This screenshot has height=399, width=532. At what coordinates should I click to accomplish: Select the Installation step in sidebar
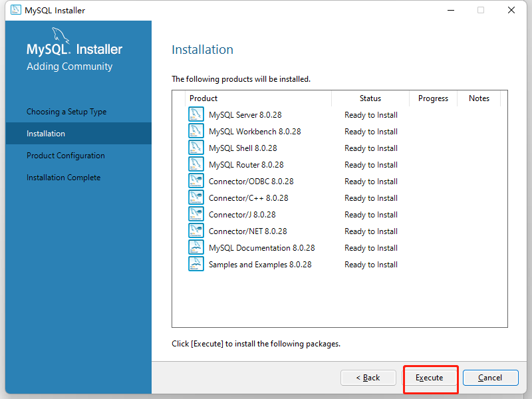(x=78, y=134)
